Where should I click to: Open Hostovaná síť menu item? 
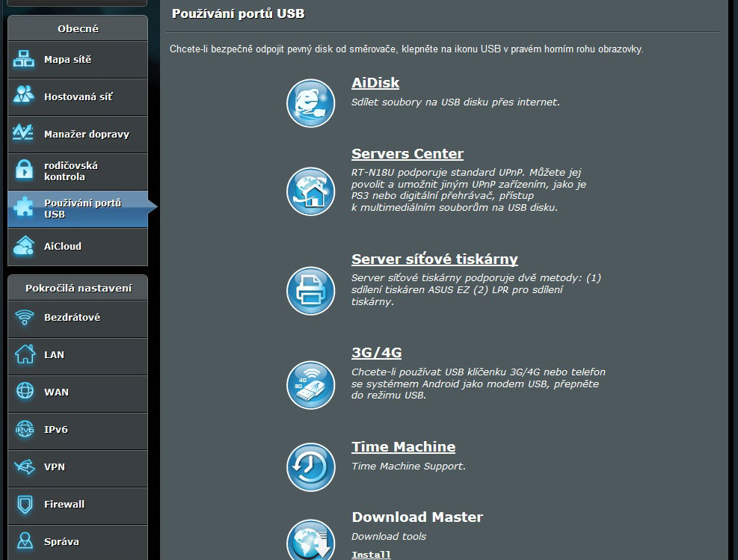[x=78, y=97]
